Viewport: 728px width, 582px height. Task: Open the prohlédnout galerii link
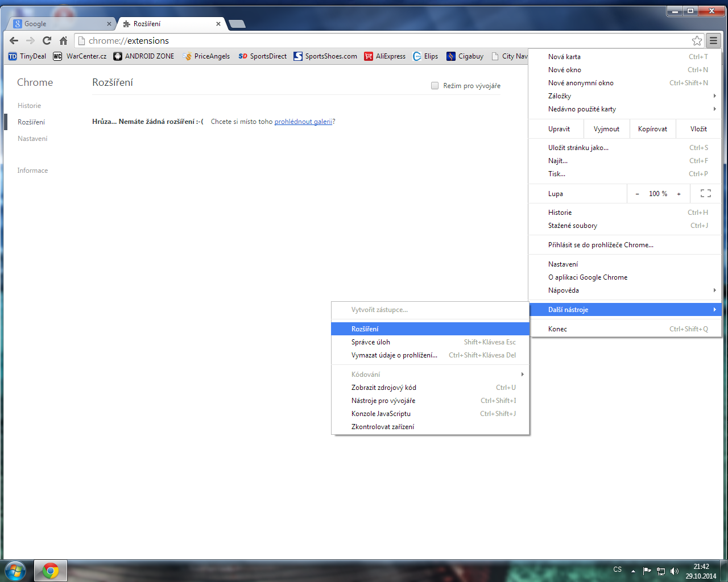click(x=303, y=122)
